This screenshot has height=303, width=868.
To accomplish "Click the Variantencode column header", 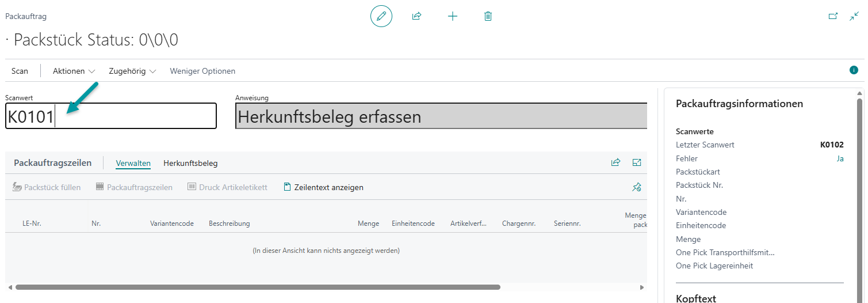I will coord(172,224).
